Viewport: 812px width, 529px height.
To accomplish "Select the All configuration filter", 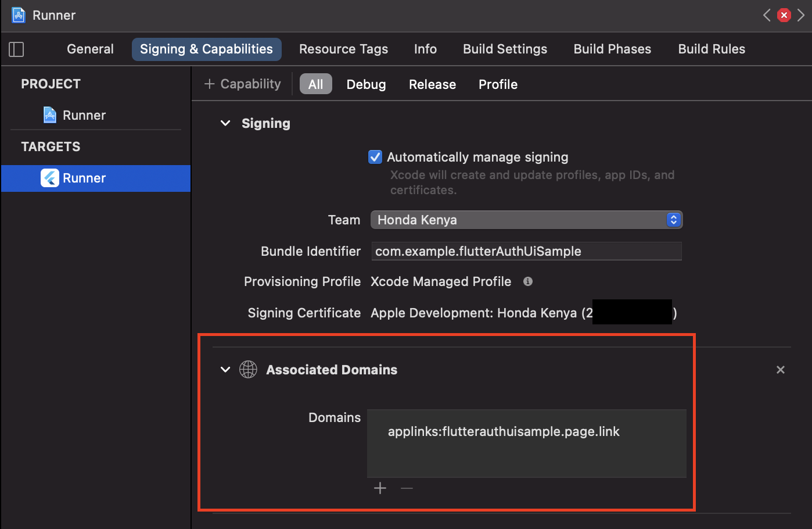I will point(315,84).
